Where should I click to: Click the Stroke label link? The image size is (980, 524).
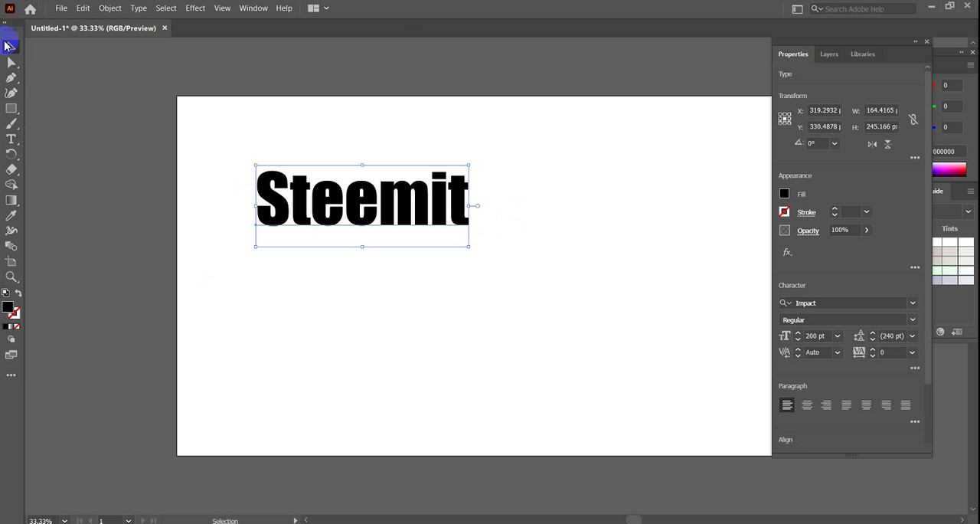tap(806, 212)
